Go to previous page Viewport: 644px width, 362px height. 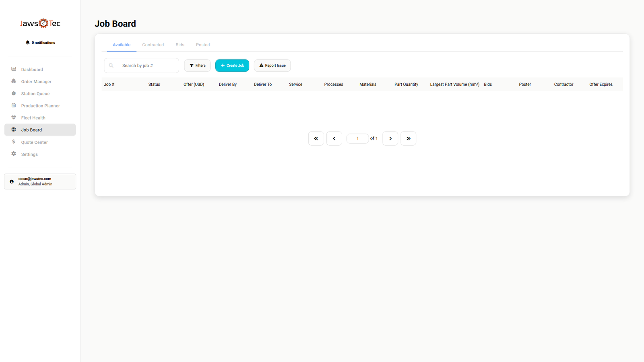(x=334, y=138)
